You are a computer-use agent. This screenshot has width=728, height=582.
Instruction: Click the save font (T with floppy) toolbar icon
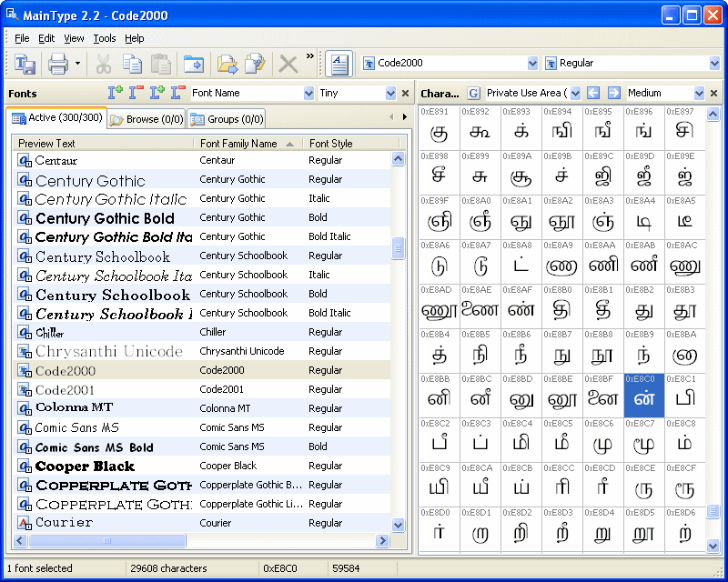[25, 64]
